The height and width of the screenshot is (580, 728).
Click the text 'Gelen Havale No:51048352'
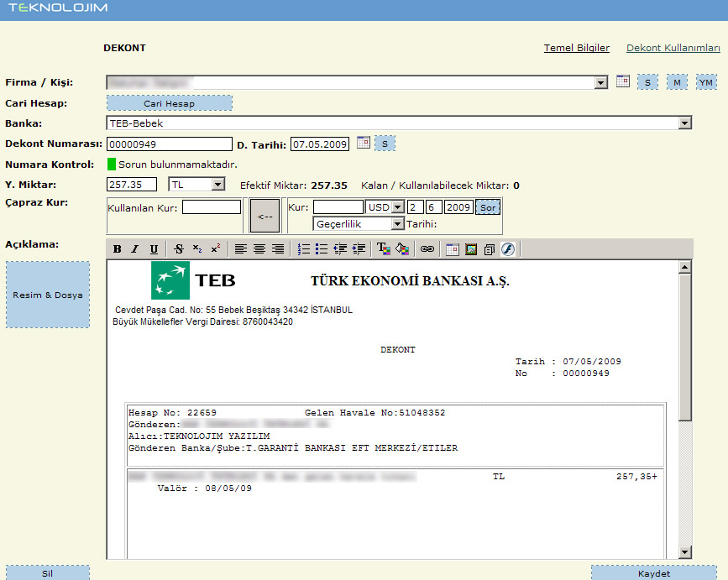(374, 412)
